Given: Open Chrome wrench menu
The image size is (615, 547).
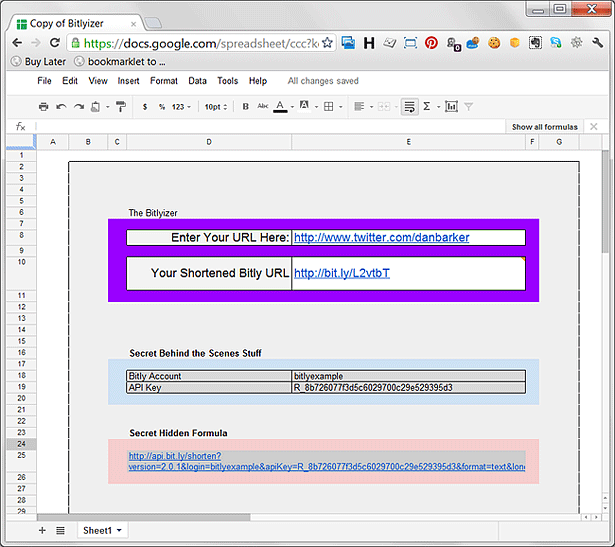Looking at the screenshot, I should point(597,42).
